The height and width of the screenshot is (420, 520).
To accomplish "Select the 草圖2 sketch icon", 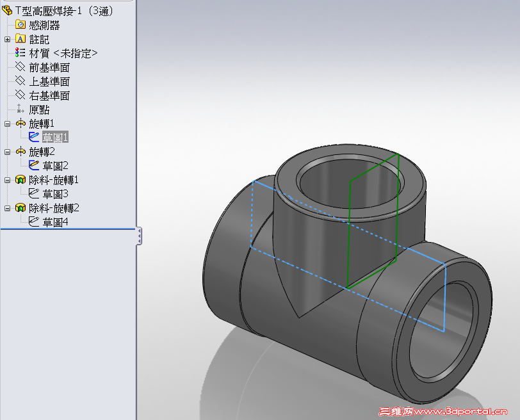I will click(35, 165).
